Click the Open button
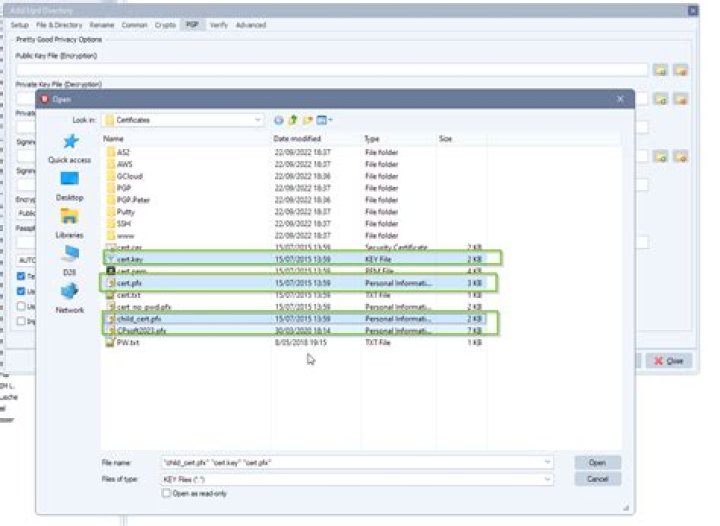The image size is (720, 526). pos(597,463)
